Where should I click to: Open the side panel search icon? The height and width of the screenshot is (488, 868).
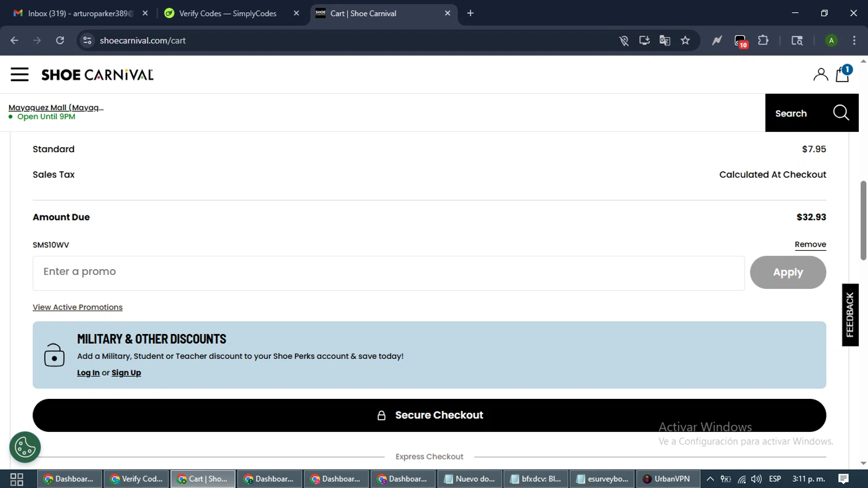tap(797, 41)
